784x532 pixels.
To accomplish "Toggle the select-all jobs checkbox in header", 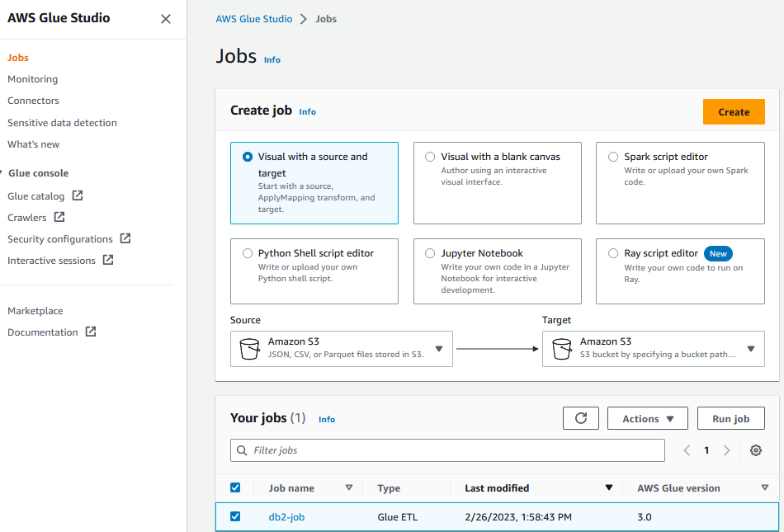I will [235, 487].
